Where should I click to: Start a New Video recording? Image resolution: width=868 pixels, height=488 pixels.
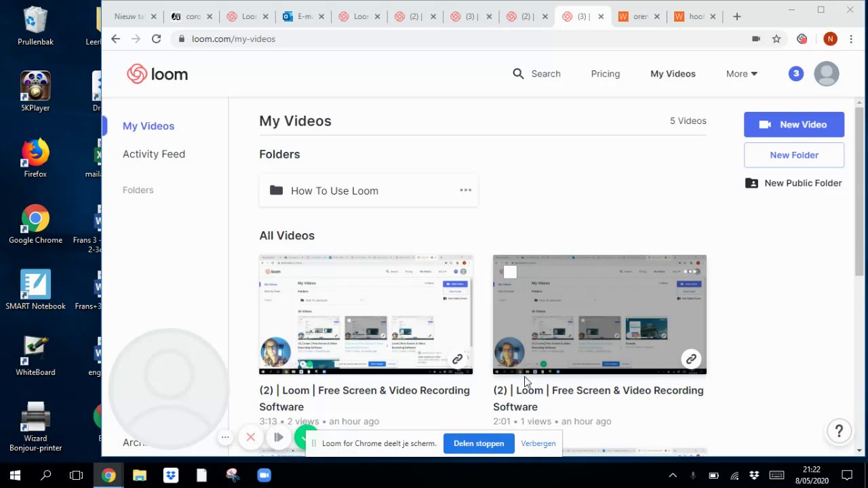tap(794, 125)
